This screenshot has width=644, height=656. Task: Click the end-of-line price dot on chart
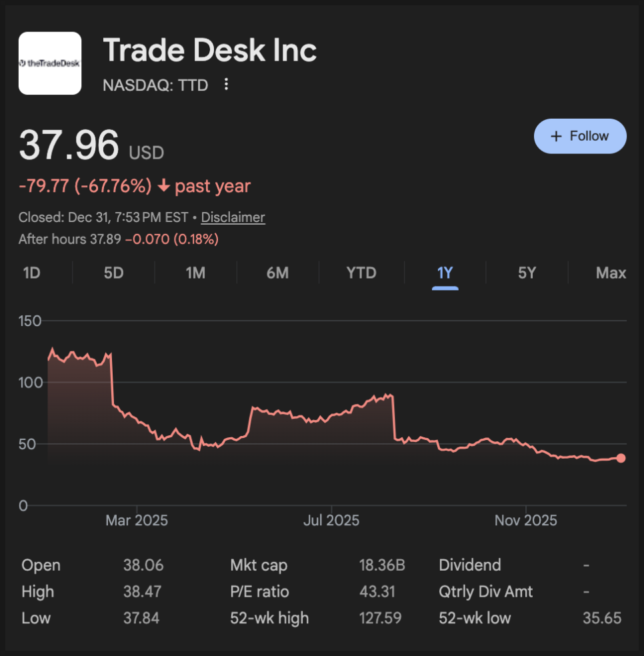point(621,458)
